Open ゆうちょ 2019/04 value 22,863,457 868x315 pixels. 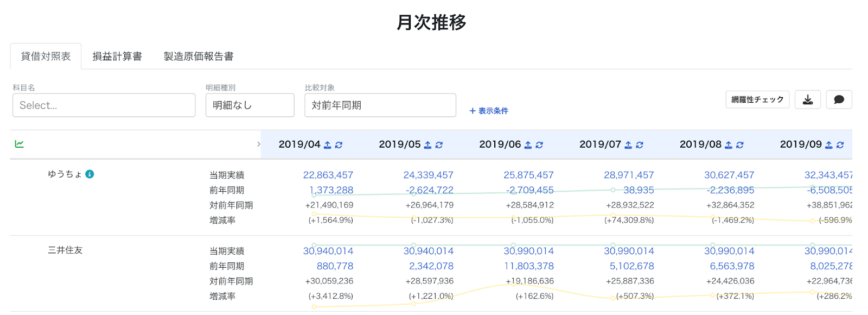pyautogui.click(x=328, y=175)
